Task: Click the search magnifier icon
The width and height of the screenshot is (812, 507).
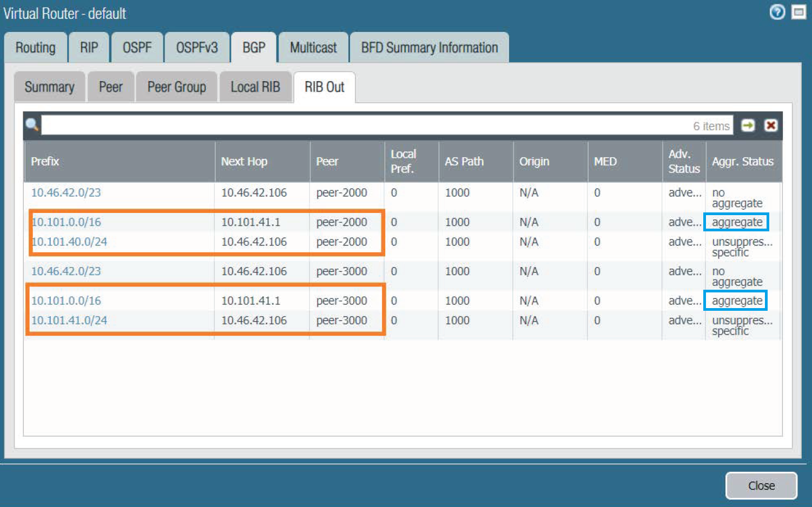Action: click(32, 125)
